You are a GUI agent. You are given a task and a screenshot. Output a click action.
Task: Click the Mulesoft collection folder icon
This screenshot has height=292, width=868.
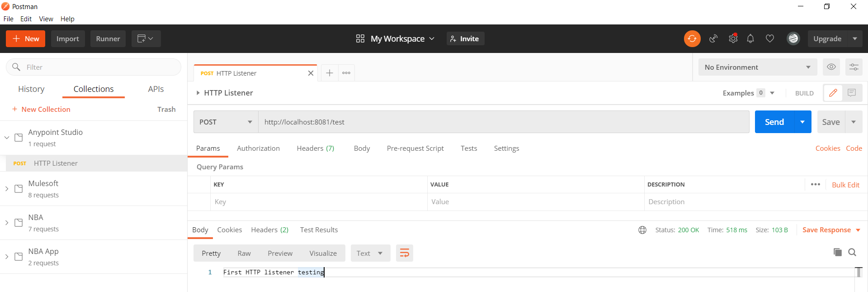tap(19, 189)
